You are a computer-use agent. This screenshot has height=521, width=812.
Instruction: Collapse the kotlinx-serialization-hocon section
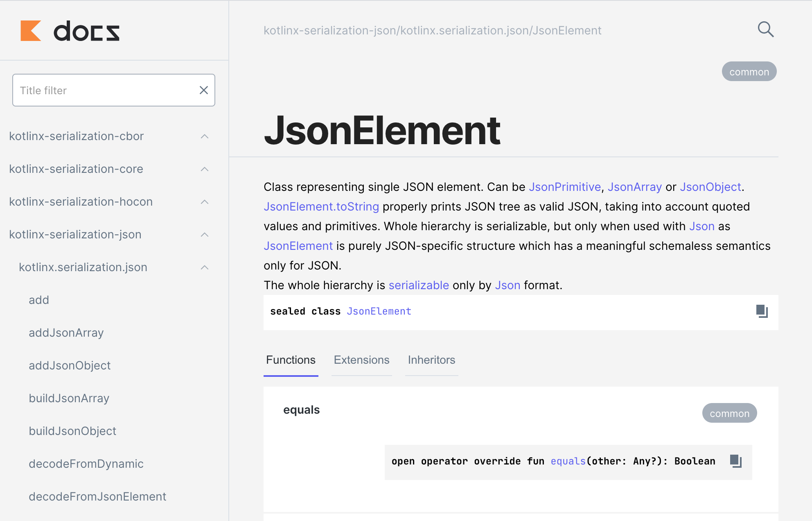tap(206, 202)
